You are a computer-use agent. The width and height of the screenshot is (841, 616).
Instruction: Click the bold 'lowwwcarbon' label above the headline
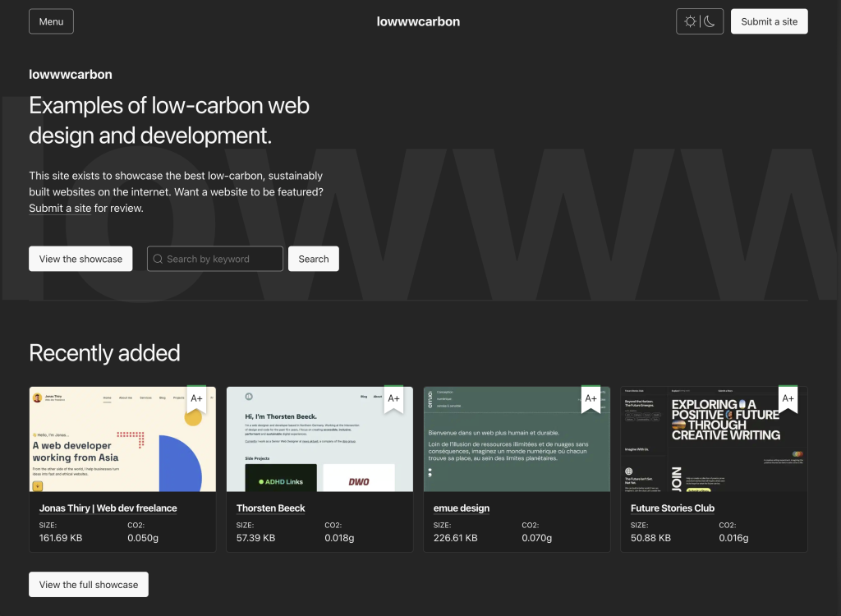coord(71,74)
